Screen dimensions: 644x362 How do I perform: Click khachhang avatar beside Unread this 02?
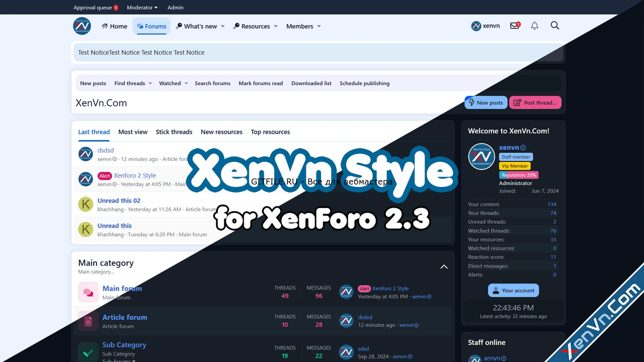pos(86,204)
